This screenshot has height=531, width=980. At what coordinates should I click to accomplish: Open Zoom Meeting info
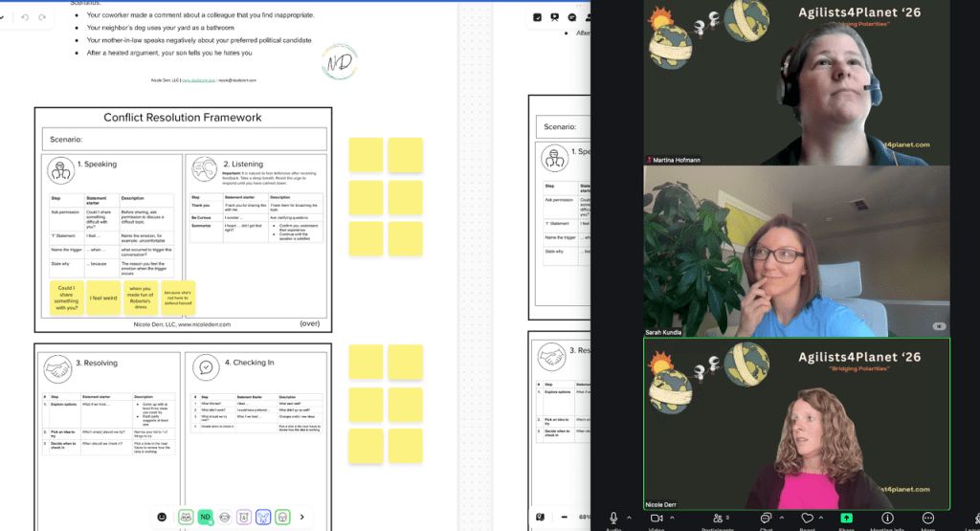[887, 518]
